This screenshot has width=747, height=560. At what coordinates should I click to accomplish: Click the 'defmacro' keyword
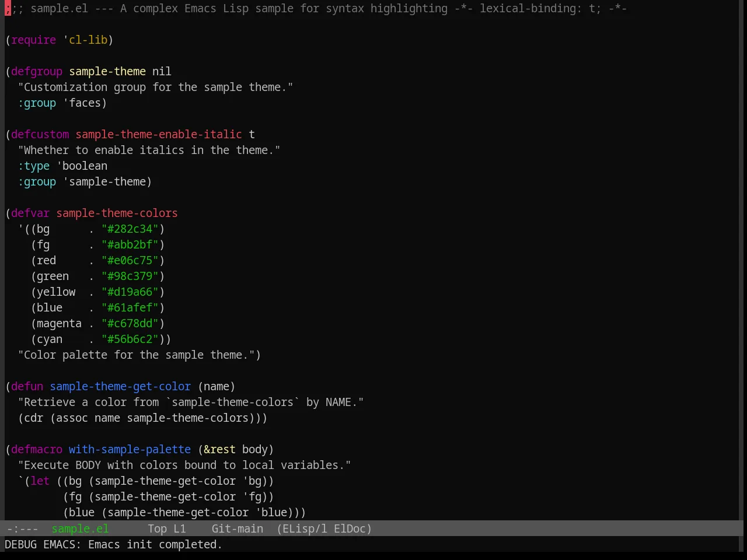(x=37, y=449)
